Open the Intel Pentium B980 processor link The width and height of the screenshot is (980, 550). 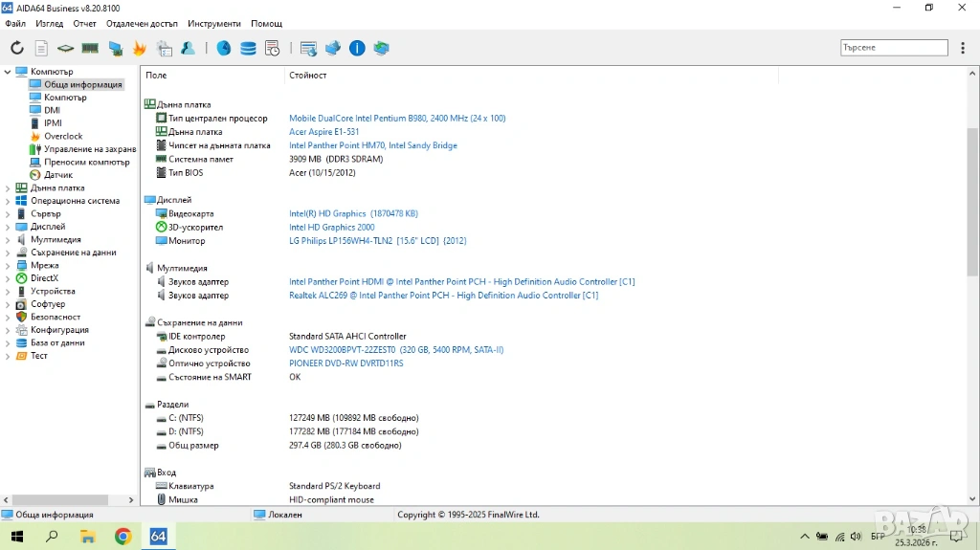(x=397, y=119)
